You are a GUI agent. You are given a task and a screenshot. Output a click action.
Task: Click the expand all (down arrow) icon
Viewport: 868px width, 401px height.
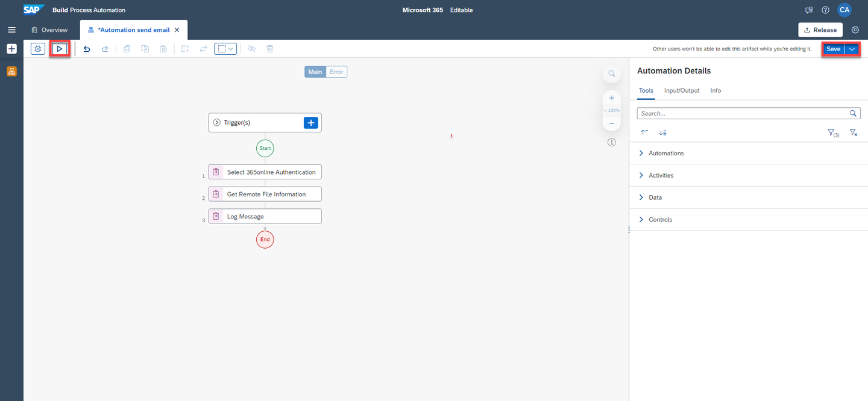(662, 132)
